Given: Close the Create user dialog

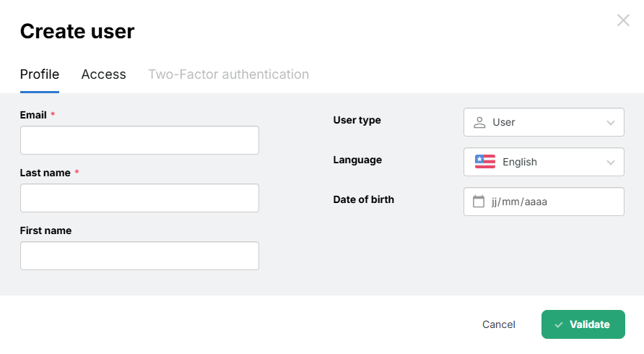Looking at the screenshot, I should [x=623, y=20].
